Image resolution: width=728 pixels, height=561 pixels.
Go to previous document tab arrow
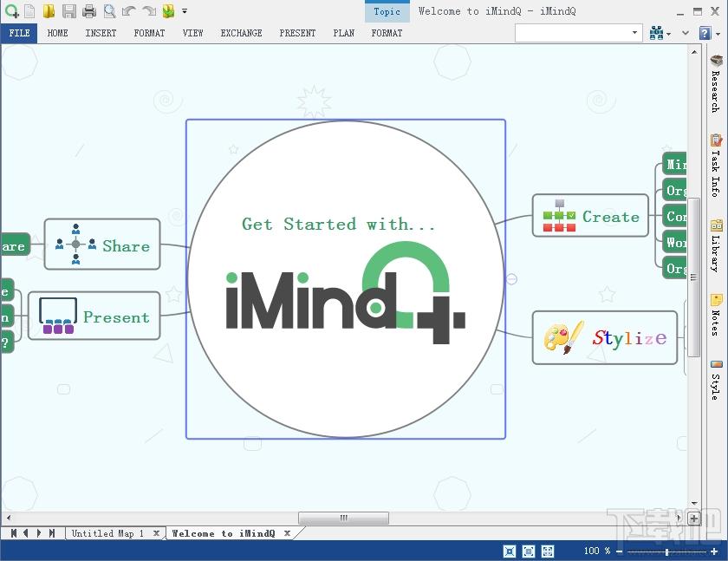(x=26, y=533)
